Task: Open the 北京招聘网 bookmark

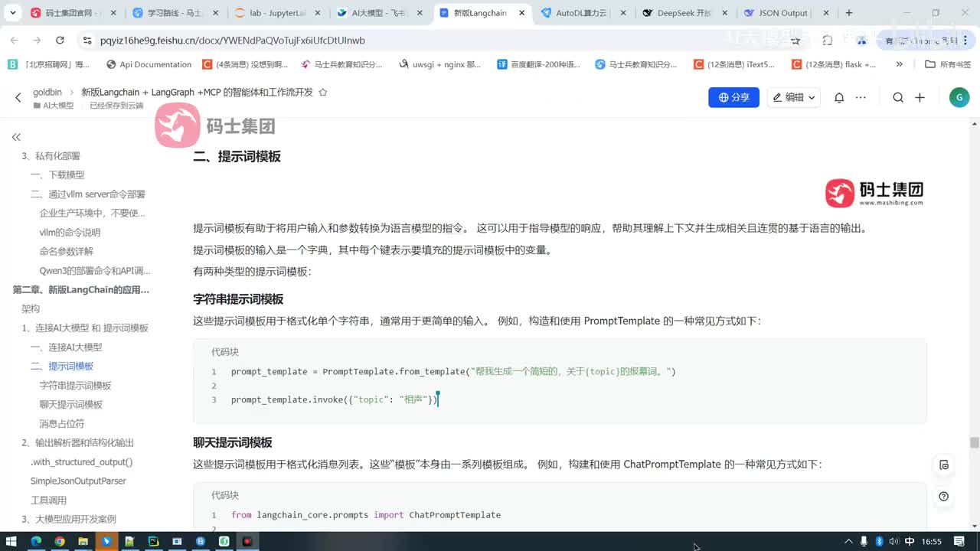Action: pos(49,64)
